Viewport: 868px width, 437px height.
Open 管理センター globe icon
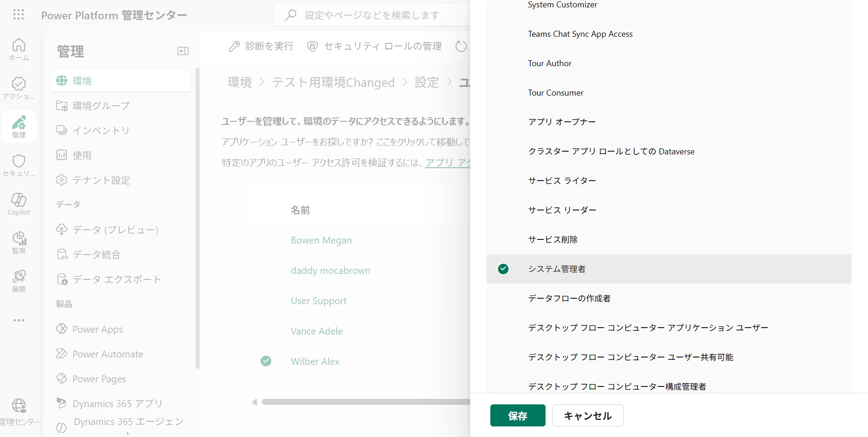pyautogui.click(x=19, y=412)
